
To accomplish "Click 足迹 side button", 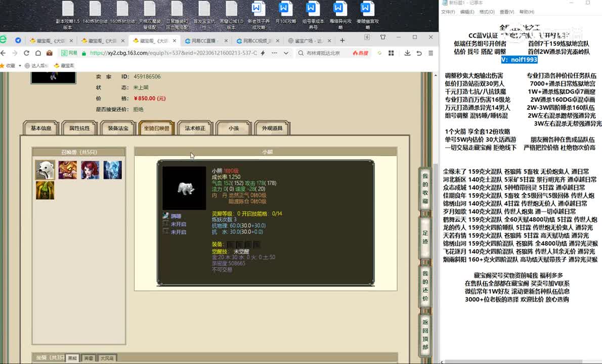I will coord(425,237).
